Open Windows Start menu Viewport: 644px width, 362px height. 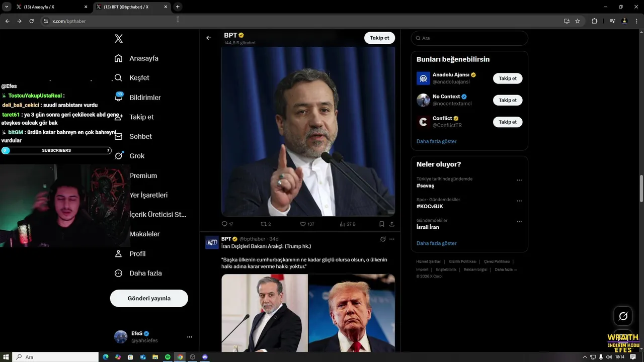coord(6,357)
